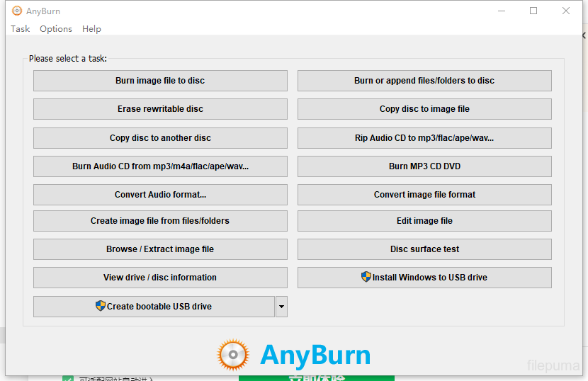The width and height of the screenshot is (588, 381).
Task: Close the AnyBurn window
Action: click(566, 11)
